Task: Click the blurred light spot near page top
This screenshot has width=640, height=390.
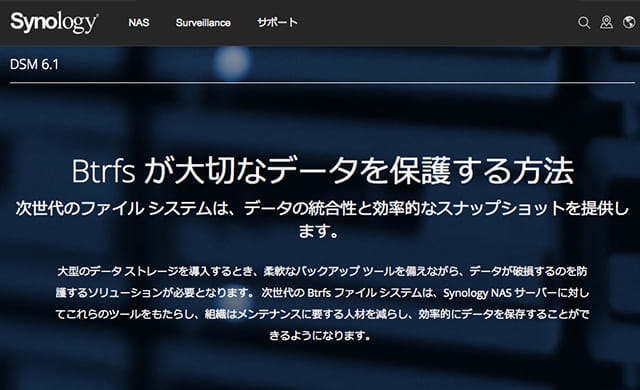Action: click(x=232, y=62)
